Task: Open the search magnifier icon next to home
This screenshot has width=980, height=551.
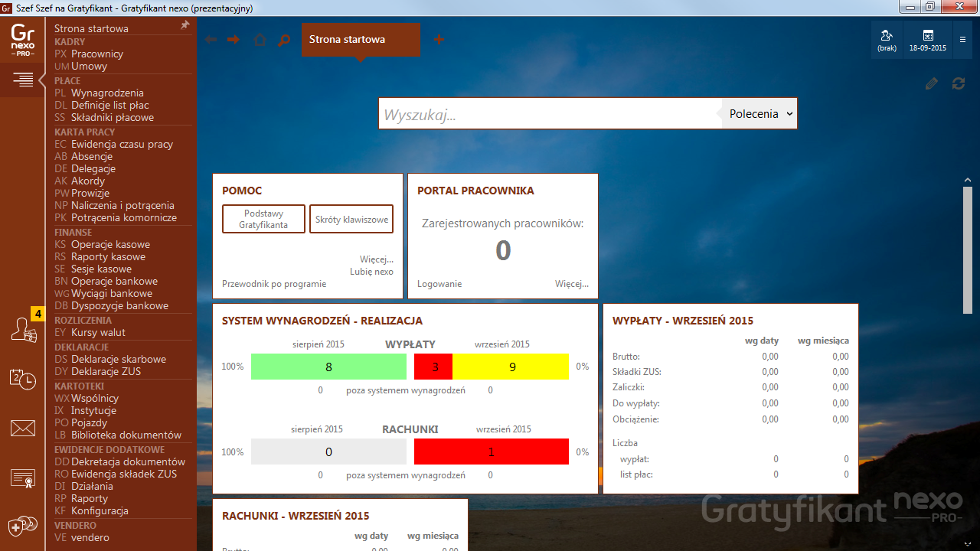Action: (x=284, y=39)
